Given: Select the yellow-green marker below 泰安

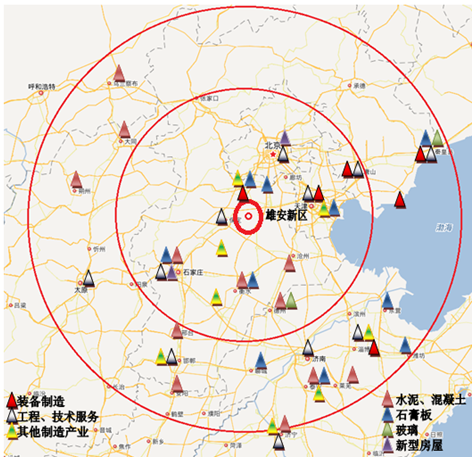Looking at the screenshot, I should click(x=319, y=394).
